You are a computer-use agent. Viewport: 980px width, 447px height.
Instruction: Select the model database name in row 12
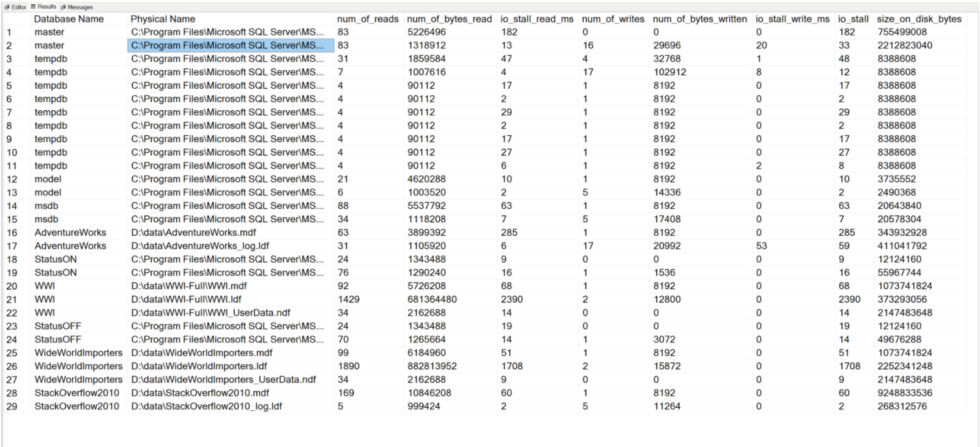click(48, 179)
